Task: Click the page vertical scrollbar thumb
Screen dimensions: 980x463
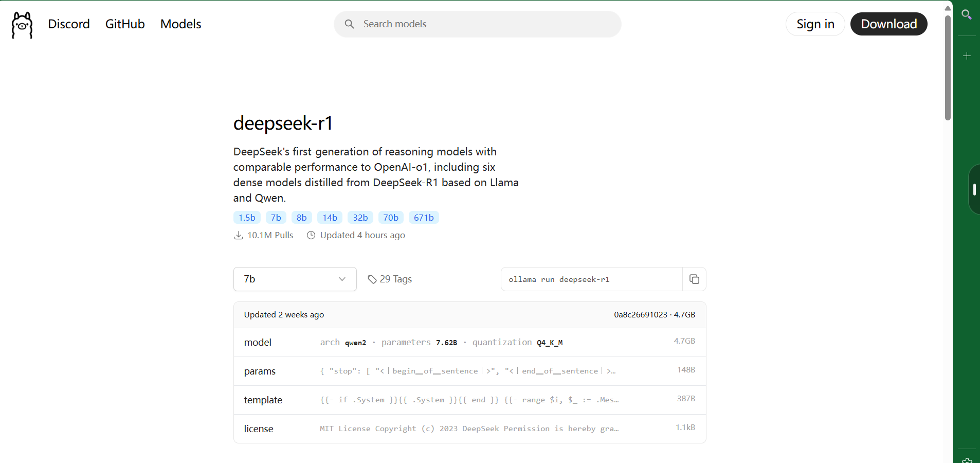Action: tap(948, 68)
